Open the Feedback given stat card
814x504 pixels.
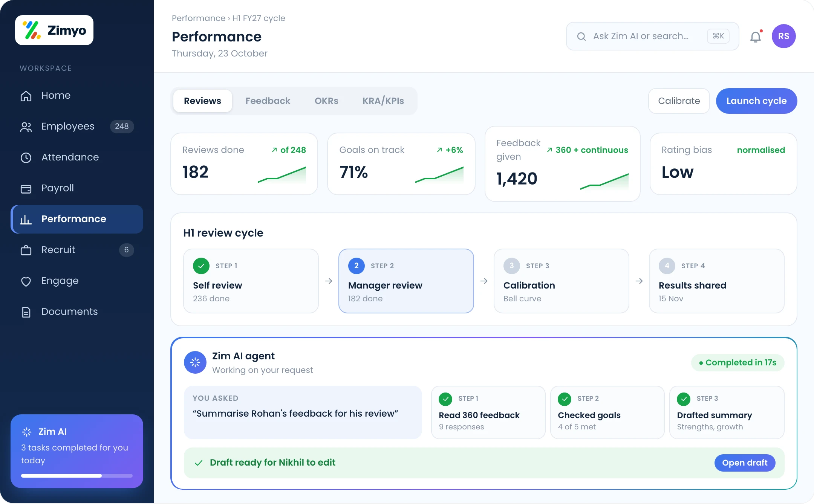[563, 164]
